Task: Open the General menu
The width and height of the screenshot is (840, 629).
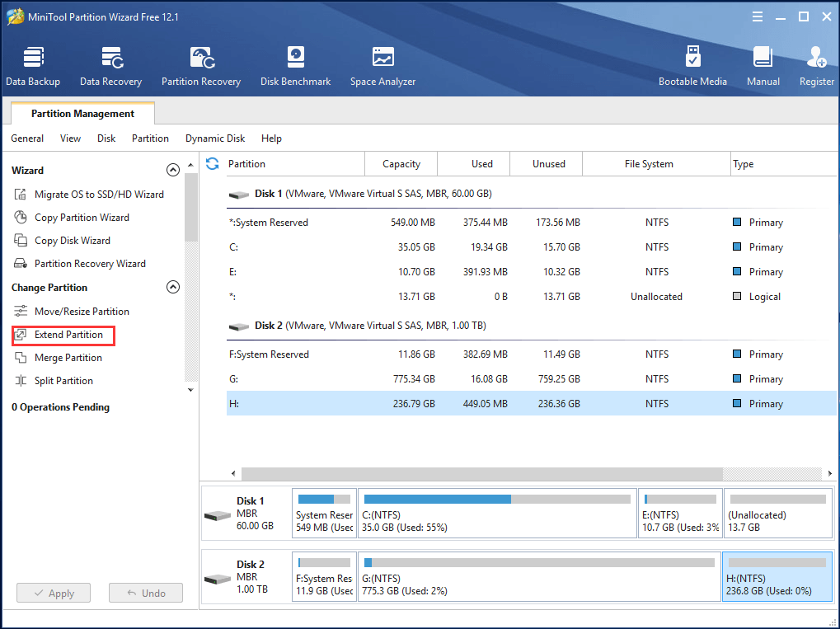Action: pyautogui.click(x=27, y=138)
